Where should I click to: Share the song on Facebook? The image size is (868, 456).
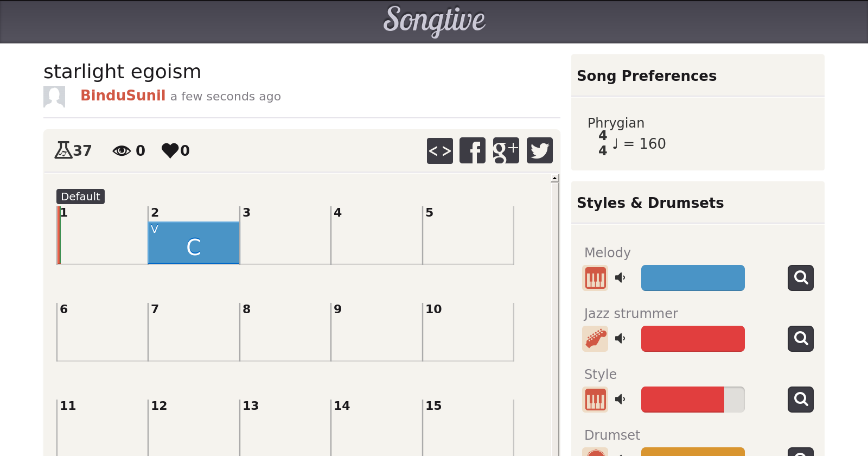(x=473, y=150)
